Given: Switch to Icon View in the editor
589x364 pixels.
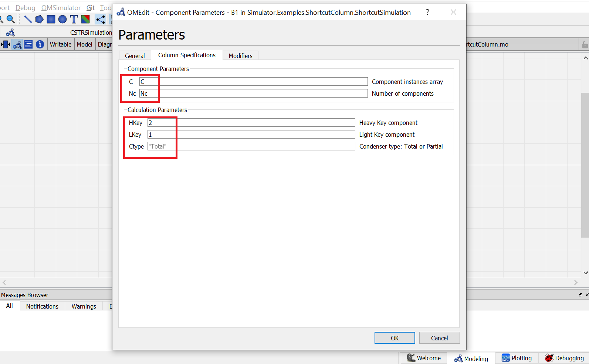Looking at the screenshot, I should pos(6,44).
